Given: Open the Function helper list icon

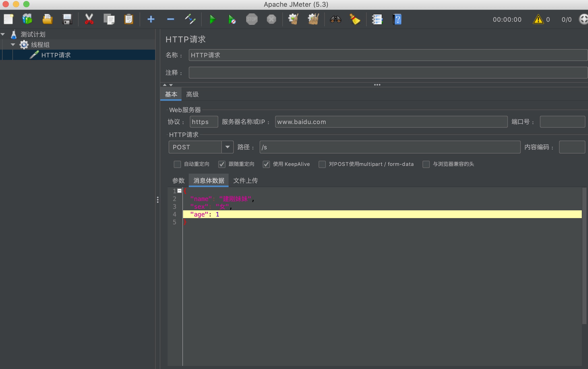Looking at the screenshot, I should click(x=377, y=19).
